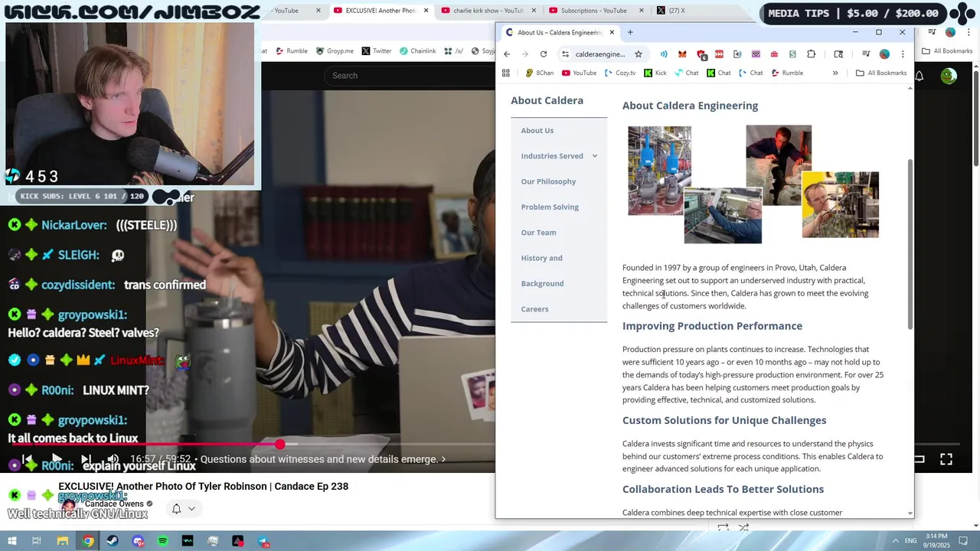Open the Extensions puzzle-piece menu
Viewport: 980px width, 551px height.
click(811, 54)
